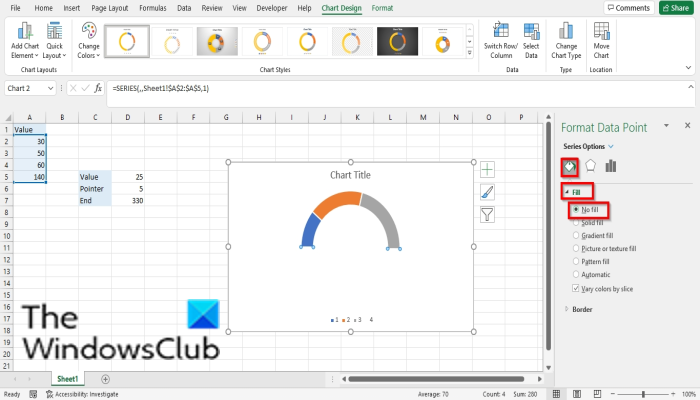Click Comments button
Image resolution: width=700 pixels, height=400 pixels.
pyautogui.click(x=629, y=8)
